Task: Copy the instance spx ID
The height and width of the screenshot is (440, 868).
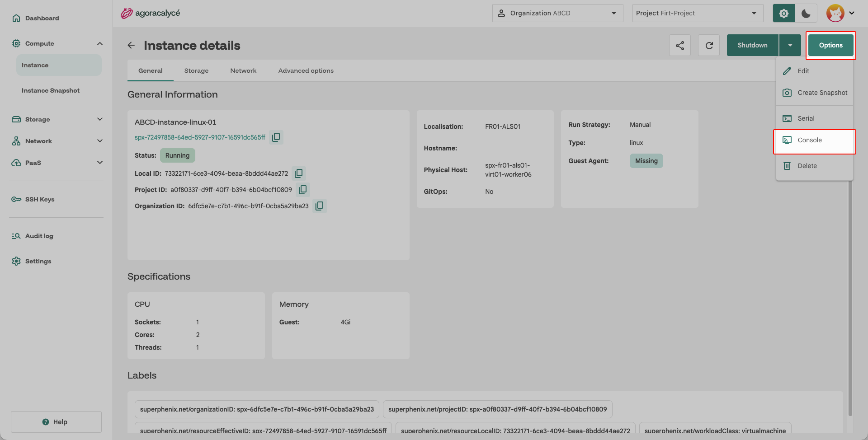Action: [276, 137]
